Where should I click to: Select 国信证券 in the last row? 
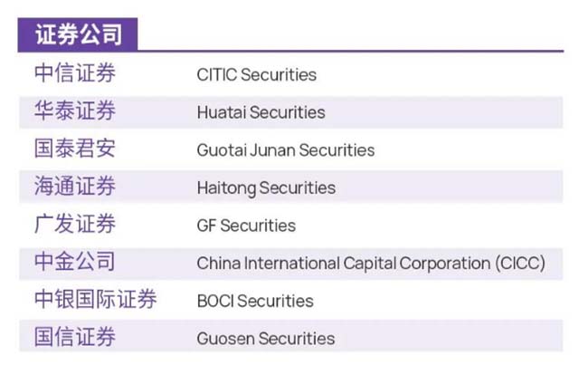(75, 338)
